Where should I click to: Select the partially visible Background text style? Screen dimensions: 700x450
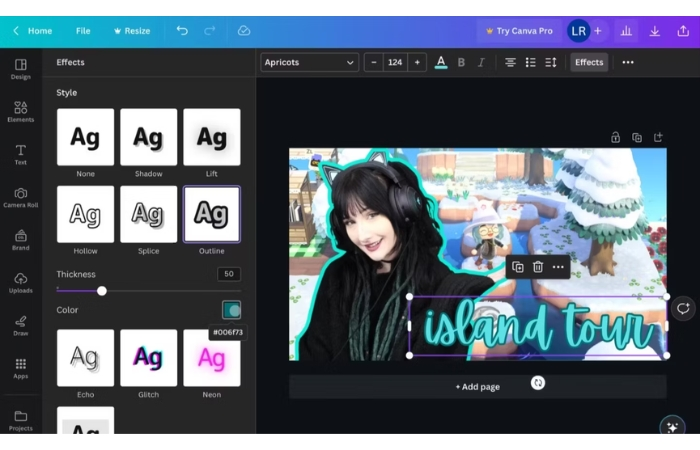pyautogui.click(x=85, y=420)
